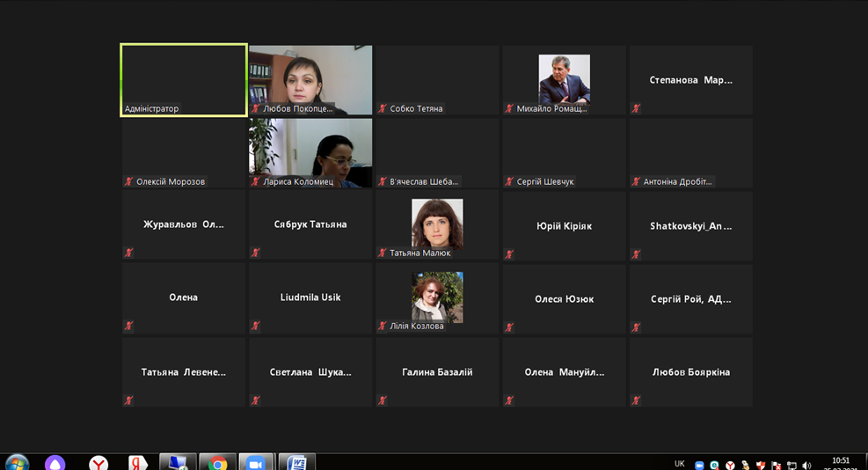This screenshot has height=470, width=868.
Task: Open the purple Alice assistant icon
Action: 55,463
